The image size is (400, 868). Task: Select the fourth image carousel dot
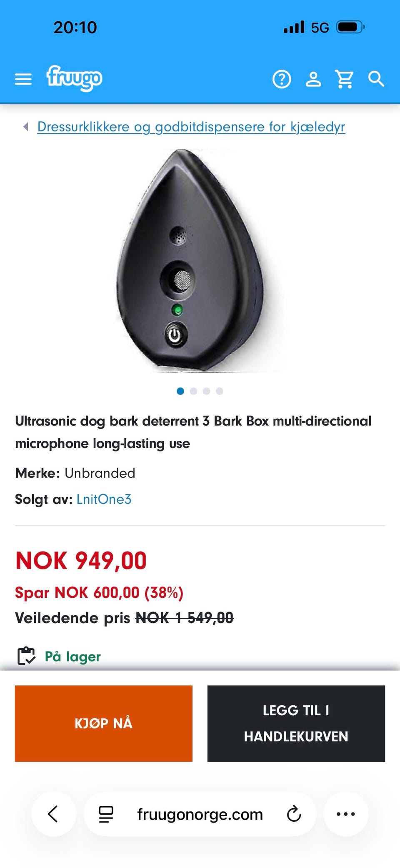(x=220, y=391)
